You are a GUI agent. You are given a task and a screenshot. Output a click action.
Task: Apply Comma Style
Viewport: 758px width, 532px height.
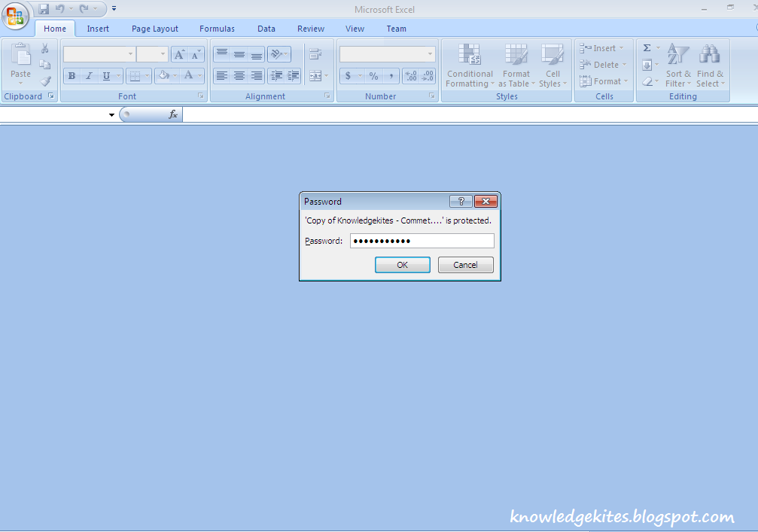click(x=391, y=76)
